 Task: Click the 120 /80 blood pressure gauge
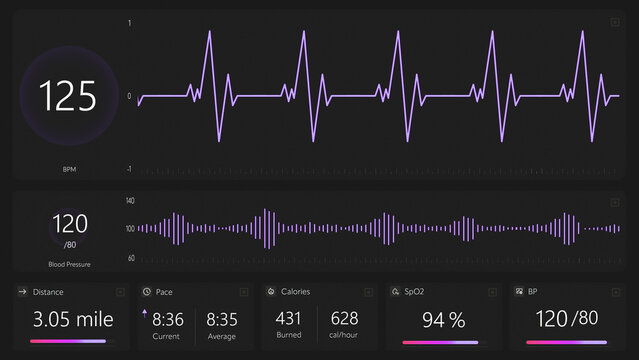(69, 229)
